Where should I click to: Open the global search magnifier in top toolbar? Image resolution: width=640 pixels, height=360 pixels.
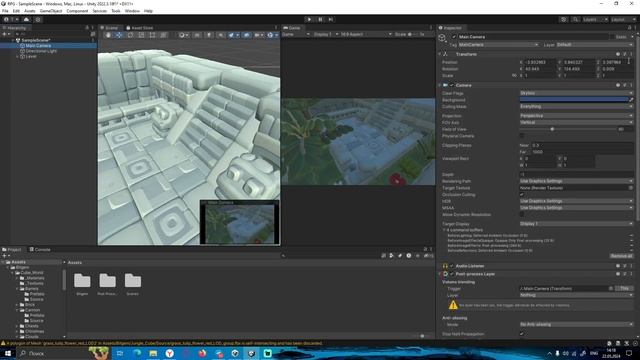tap(575, 19)
